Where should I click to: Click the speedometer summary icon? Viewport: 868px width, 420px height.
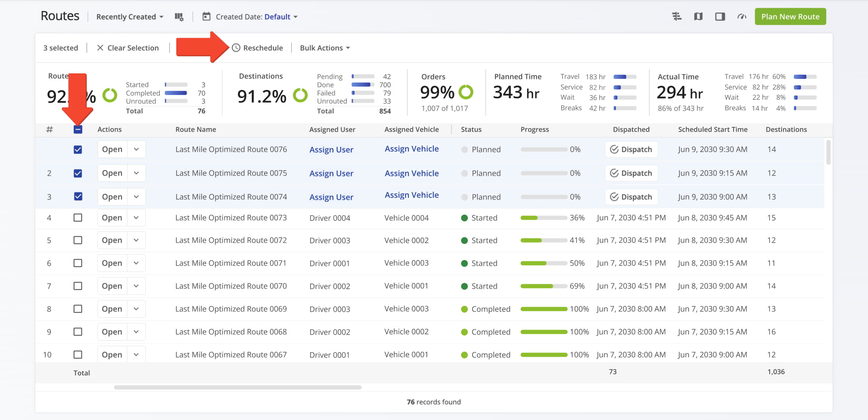(x=742, y=17)
